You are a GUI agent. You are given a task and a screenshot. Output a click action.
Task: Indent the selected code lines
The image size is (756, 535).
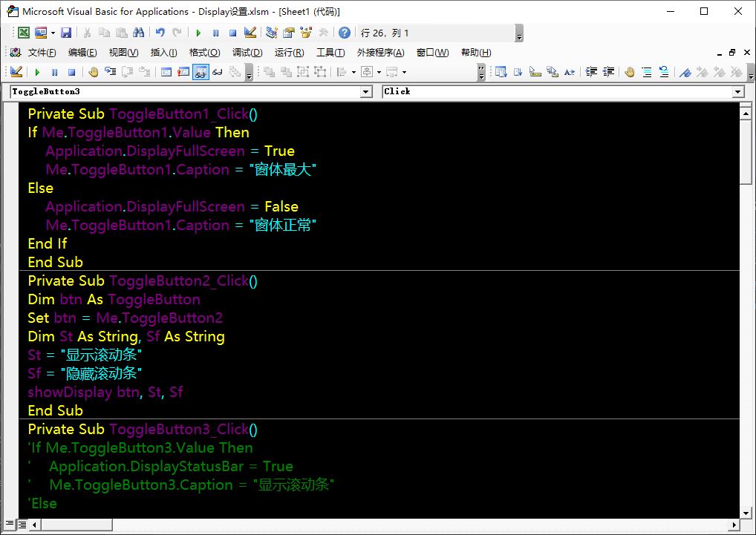pos(591,72)
